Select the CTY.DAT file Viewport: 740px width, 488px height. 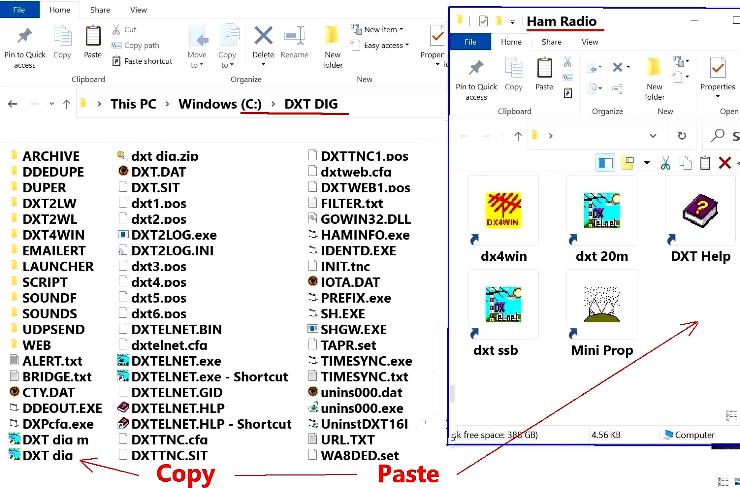click(42, 393)
